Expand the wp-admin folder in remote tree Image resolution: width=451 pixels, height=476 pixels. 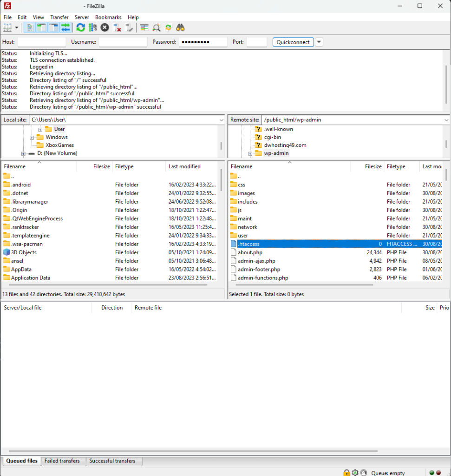click(250, 153)
